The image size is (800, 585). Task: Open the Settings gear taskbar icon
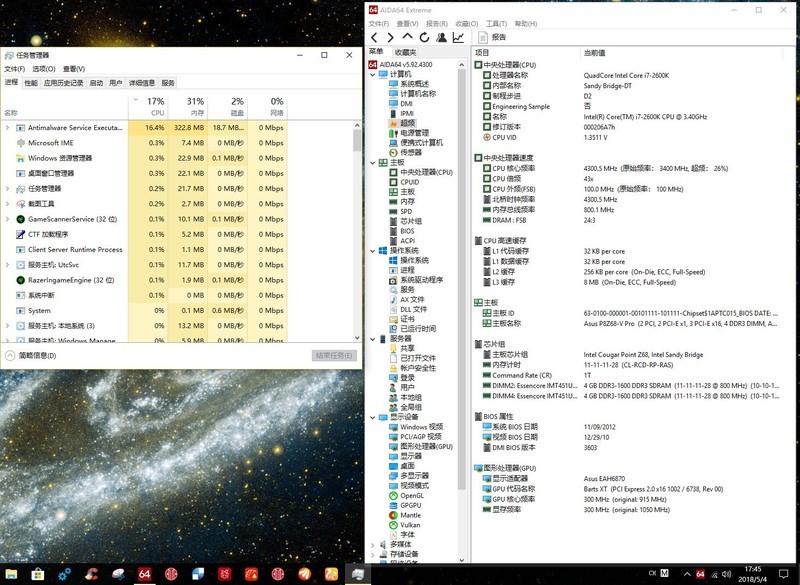click(64, 574)
